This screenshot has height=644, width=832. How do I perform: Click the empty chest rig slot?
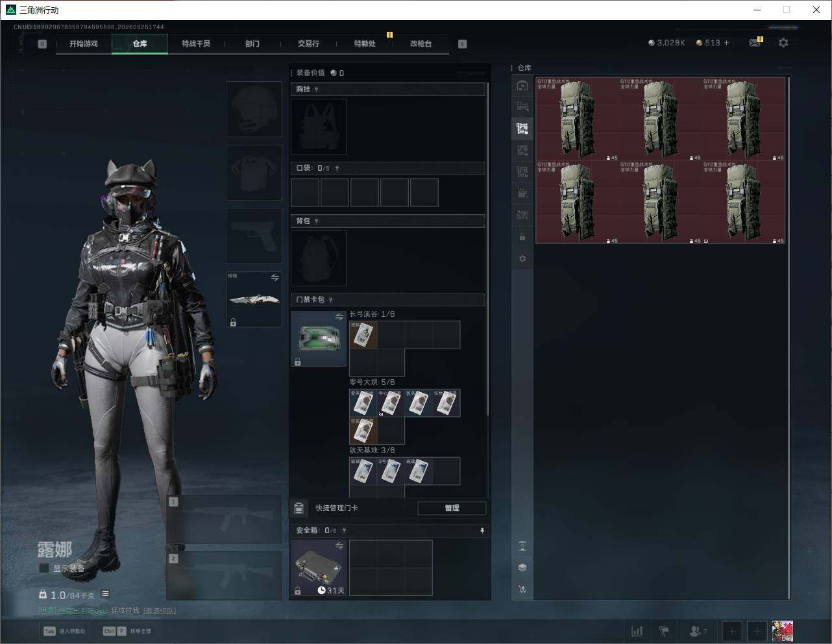pyautogui.click(x=319, y=127)
